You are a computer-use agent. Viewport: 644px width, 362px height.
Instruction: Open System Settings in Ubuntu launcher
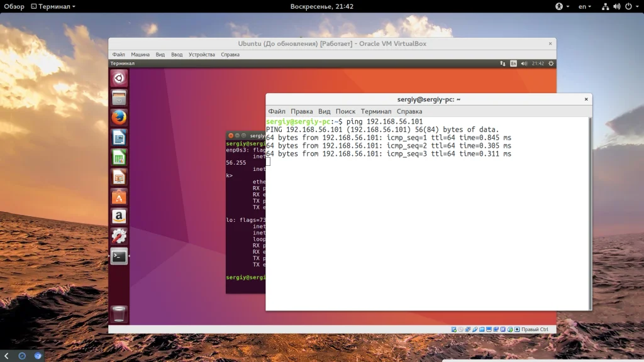click(119, 236)
